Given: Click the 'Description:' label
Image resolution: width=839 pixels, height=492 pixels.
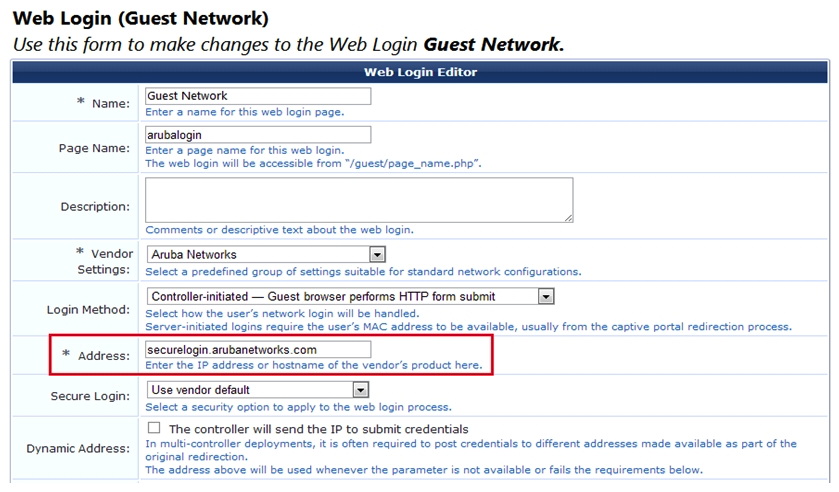Looking at the screenshot, I should pyautogui.click(x=95, y=207).
